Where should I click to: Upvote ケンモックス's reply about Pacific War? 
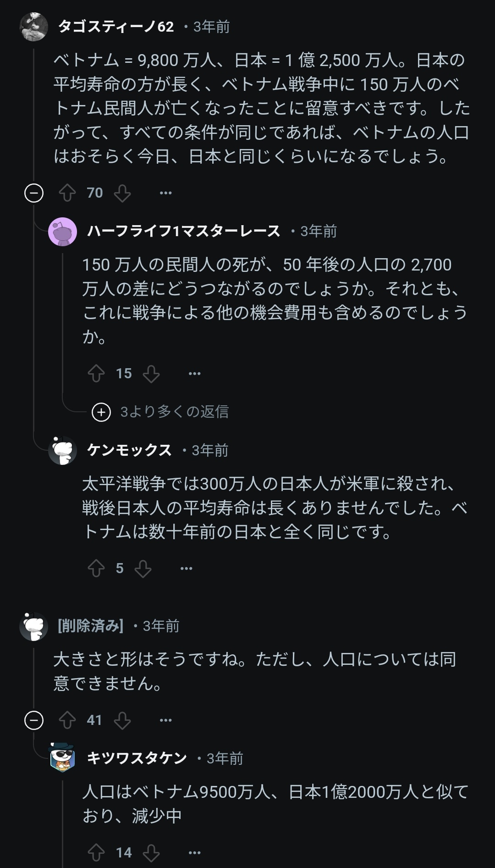tap(96, 569)
